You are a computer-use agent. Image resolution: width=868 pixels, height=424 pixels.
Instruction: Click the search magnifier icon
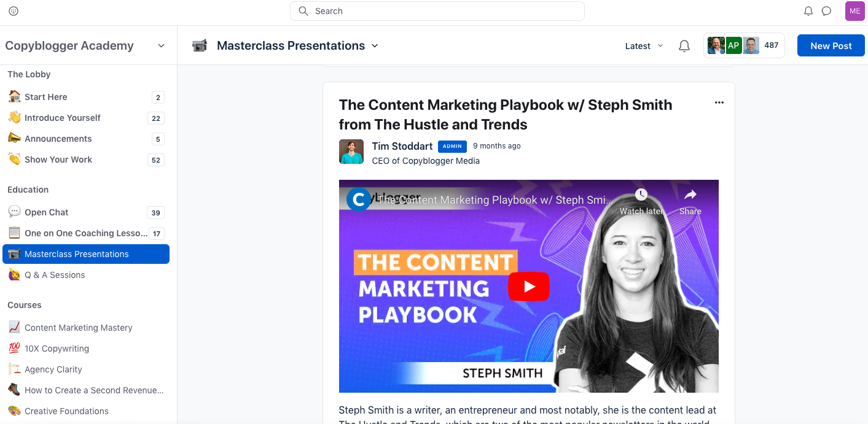pyautogui.click(x=303, y=11)
